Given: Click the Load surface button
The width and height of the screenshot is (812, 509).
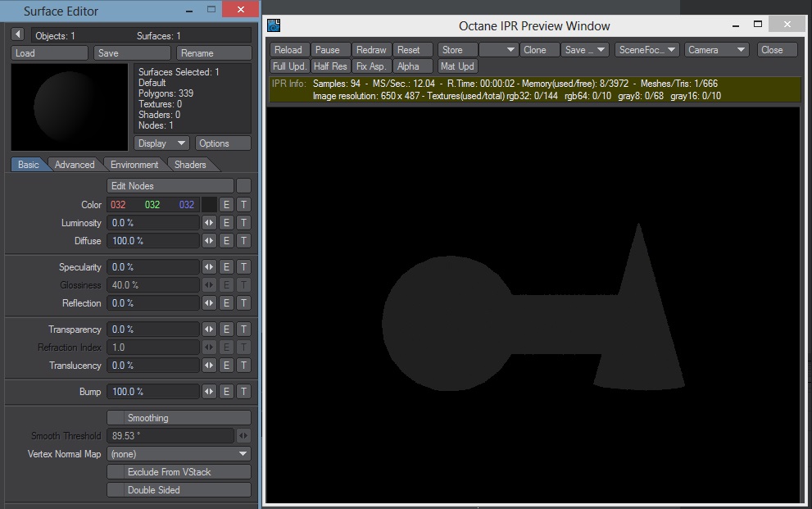Looking at the screenshot, I should point(50,52).
